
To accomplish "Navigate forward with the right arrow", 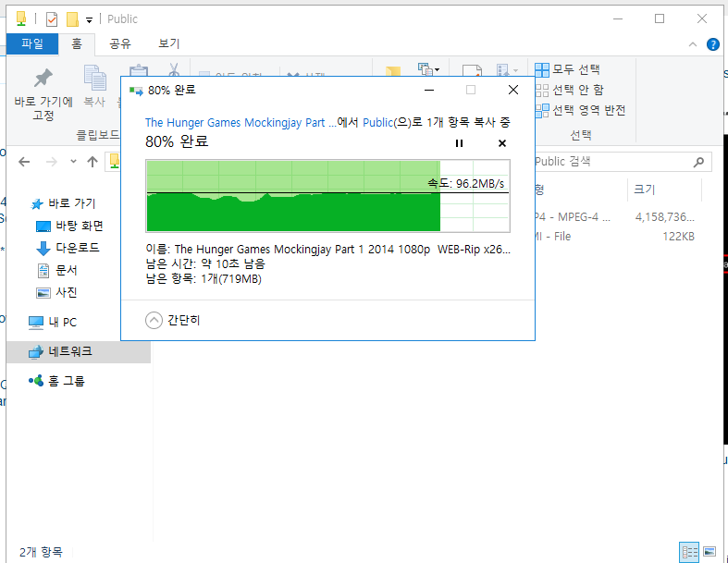I will point(52,162).
